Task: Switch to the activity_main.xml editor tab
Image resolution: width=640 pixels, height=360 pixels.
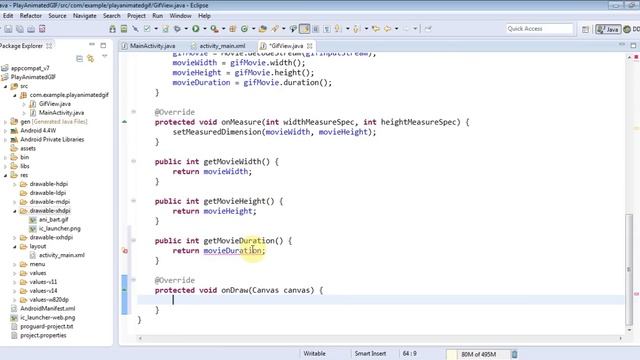Action: coord(219,46)
